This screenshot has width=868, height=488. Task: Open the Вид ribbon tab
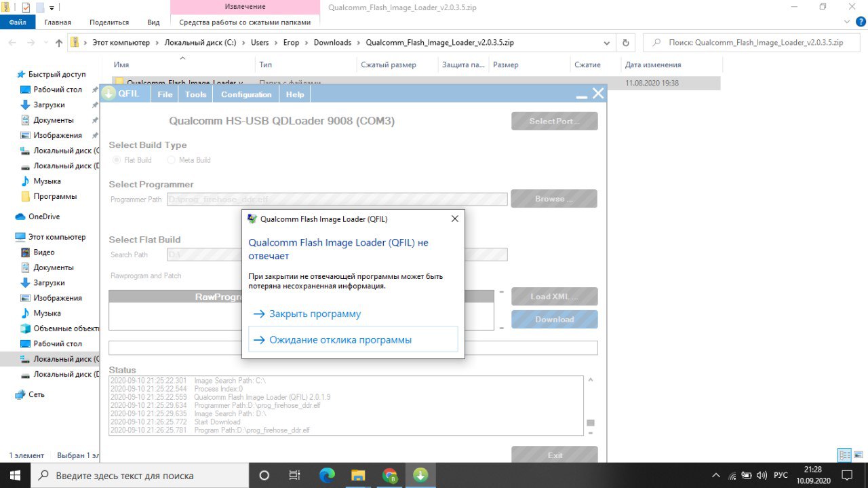tap(154, 22)
